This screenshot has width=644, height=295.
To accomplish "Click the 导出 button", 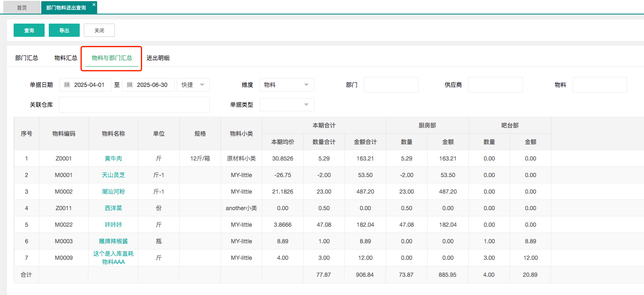I will (x=64, y=30).
